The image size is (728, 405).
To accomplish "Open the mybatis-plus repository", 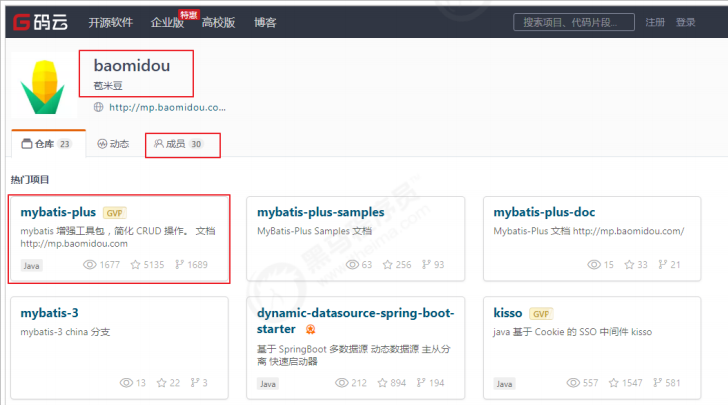I will click(x=58, y=212).
